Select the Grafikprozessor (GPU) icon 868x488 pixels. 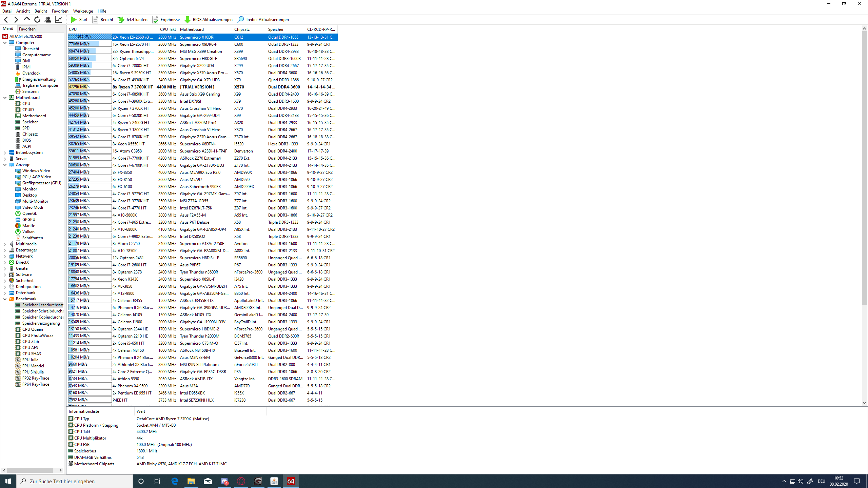click(x=18, y=183)
